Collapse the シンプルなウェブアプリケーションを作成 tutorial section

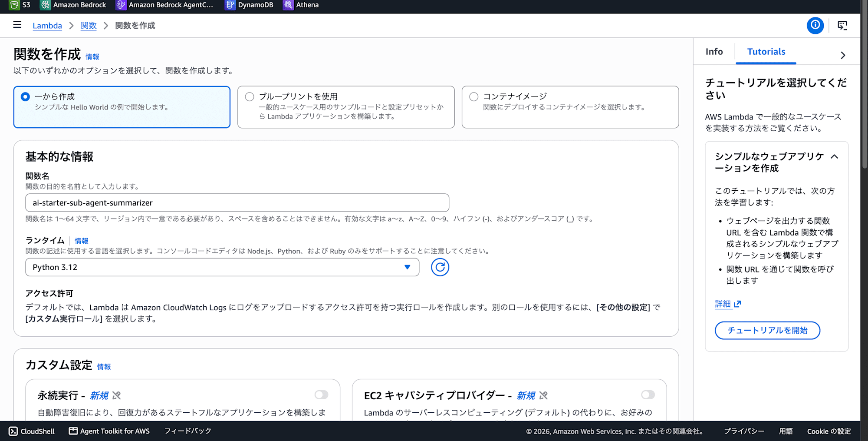(834, 157)
